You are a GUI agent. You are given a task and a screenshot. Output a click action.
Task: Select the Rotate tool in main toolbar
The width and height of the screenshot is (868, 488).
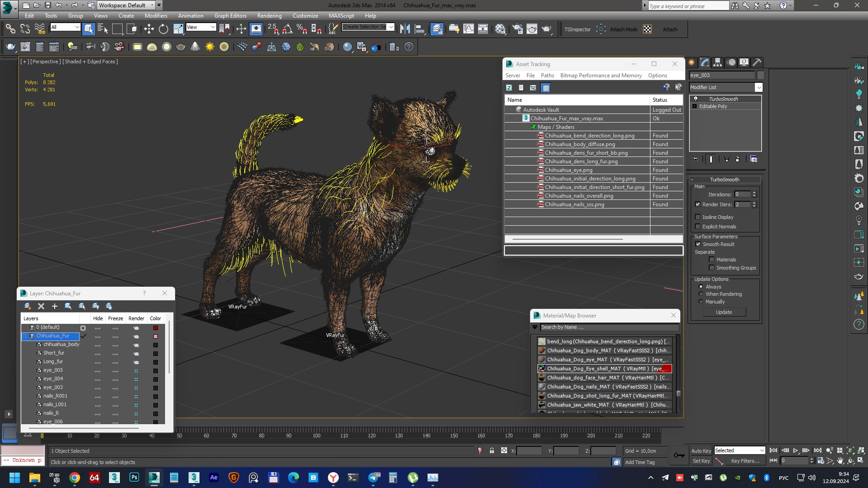point(163,29)
